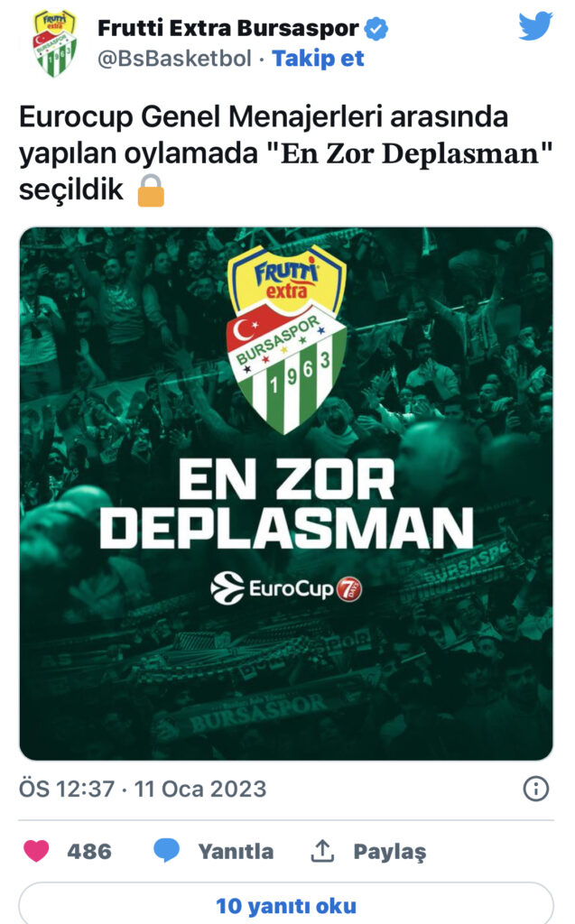Click the Paylaş share label
This screenshot has height=924, width=575.
pos(389,852)
